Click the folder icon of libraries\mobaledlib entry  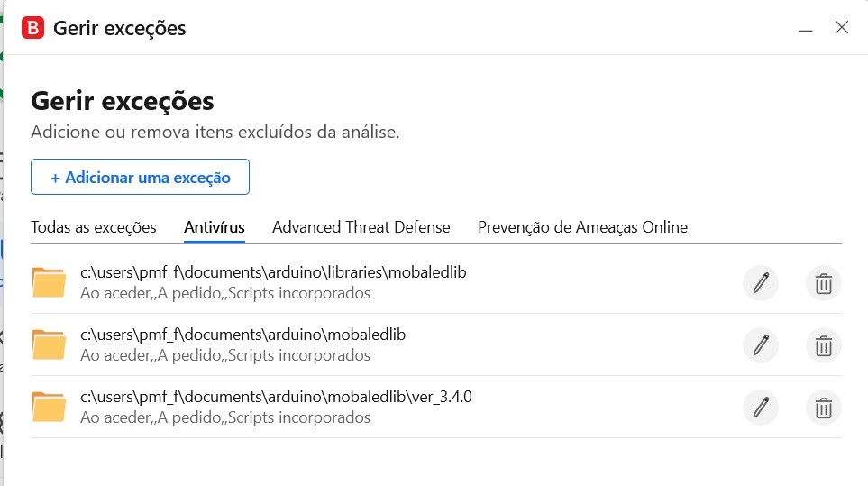coord(50,282)
